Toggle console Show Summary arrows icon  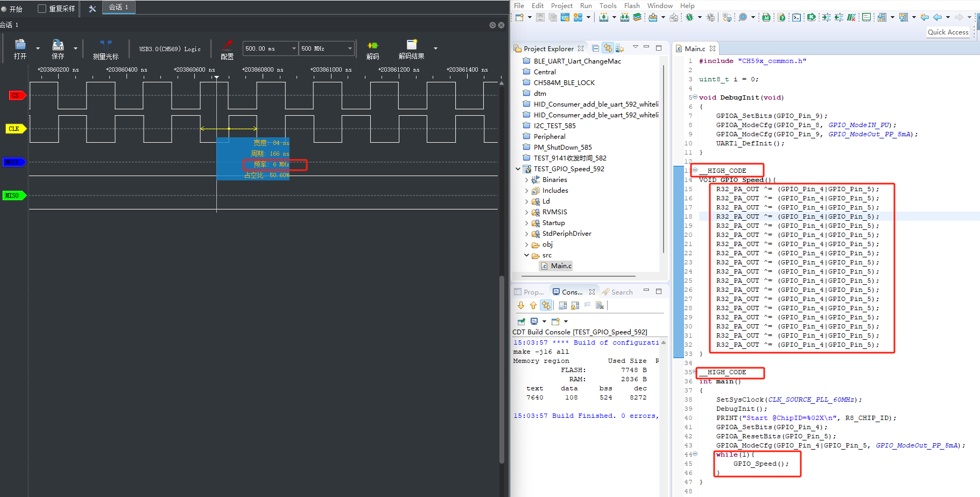[546, 305]
